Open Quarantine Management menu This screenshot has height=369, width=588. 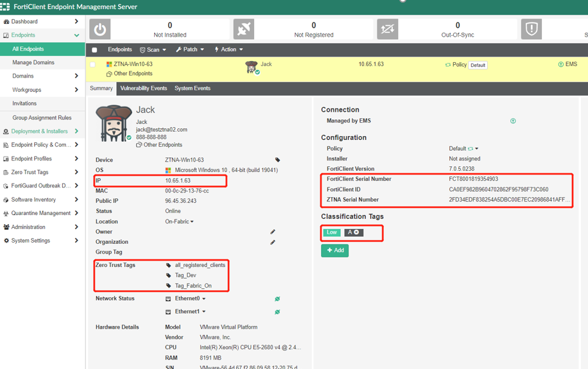[x=42, y=213]
